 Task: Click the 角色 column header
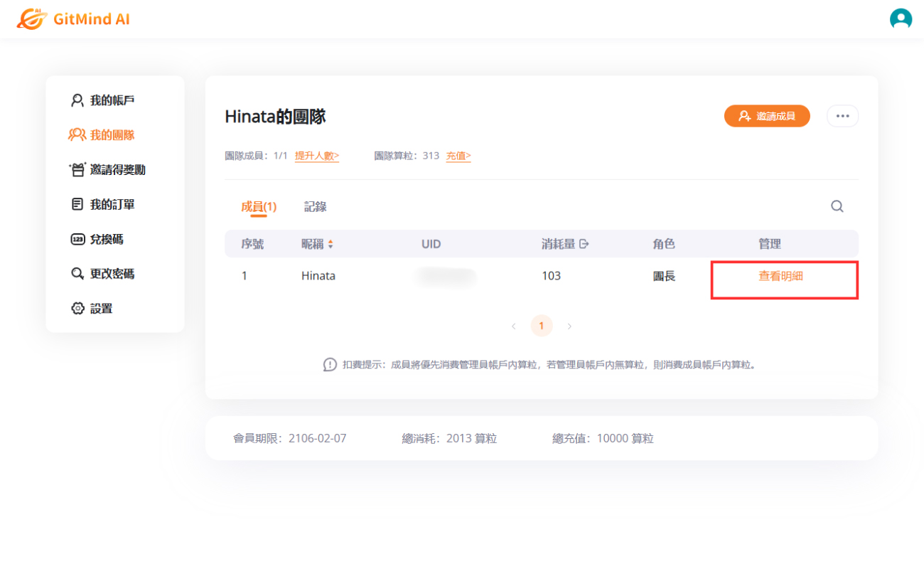coord(664,244)
